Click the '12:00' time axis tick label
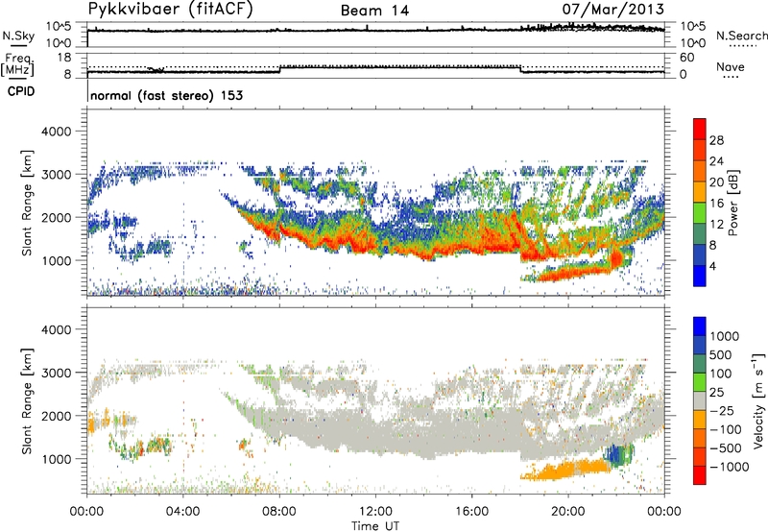This screenshot has height=532, width=768. click(375, 512)
